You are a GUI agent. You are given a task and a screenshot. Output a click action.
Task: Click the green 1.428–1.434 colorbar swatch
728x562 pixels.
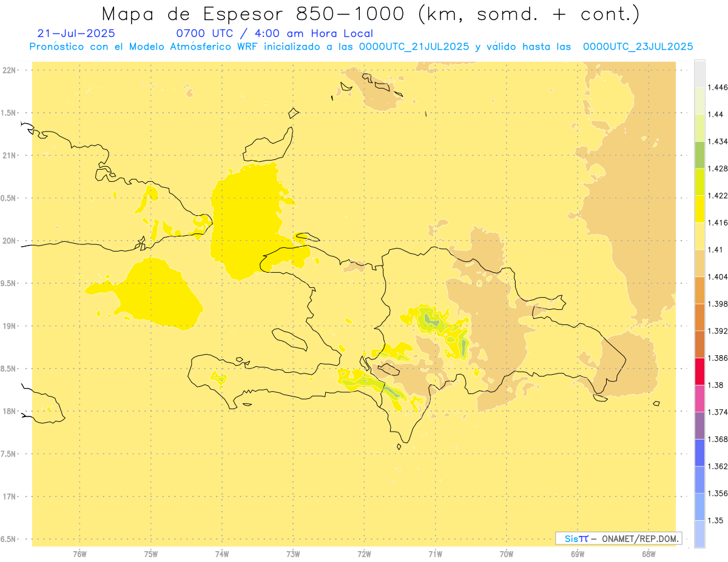(x=699, y=155)
